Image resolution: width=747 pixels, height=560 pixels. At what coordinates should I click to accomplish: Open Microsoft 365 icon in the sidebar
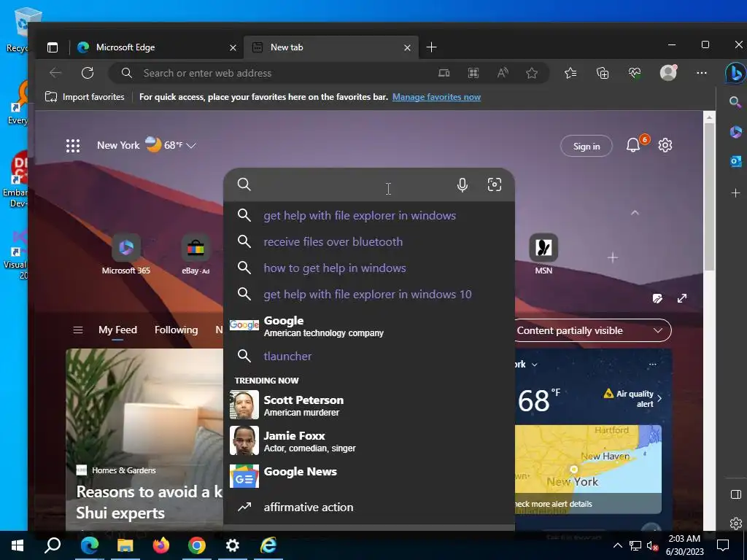[735, 132]
